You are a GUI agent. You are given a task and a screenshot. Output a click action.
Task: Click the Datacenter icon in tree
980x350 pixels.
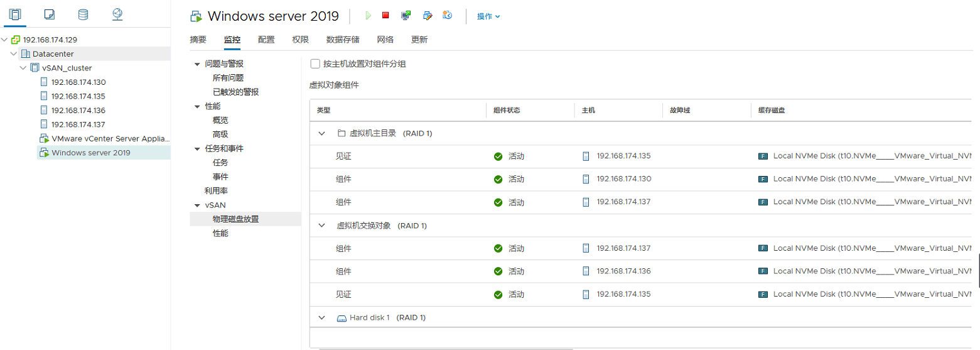pos(26,53)
